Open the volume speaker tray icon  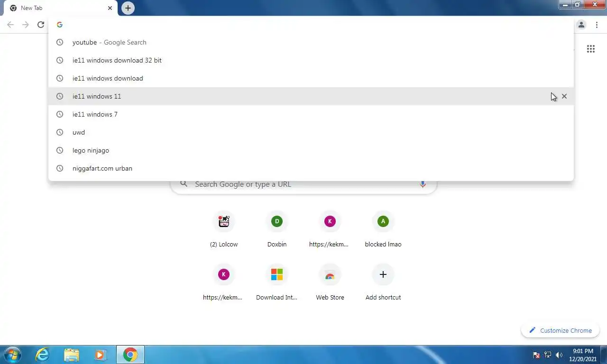tap(559, 355)
